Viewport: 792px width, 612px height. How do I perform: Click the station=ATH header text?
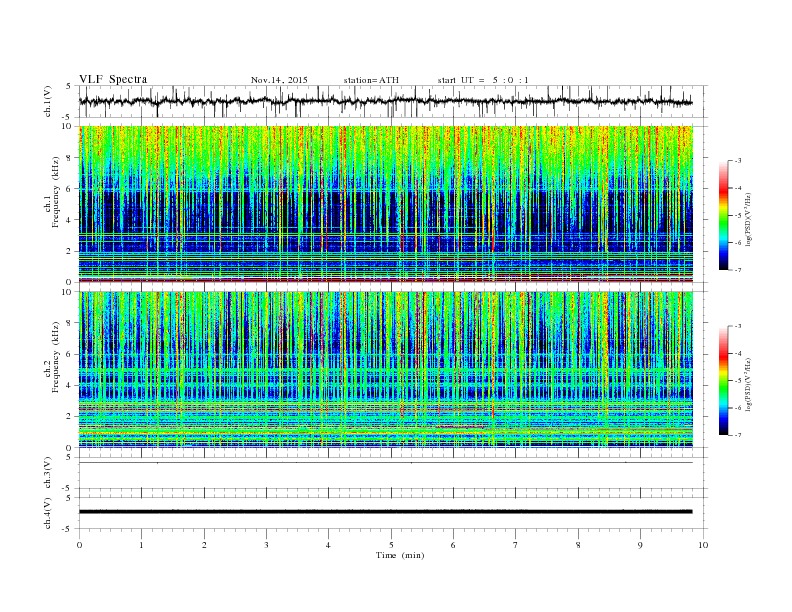coord(371,80)
